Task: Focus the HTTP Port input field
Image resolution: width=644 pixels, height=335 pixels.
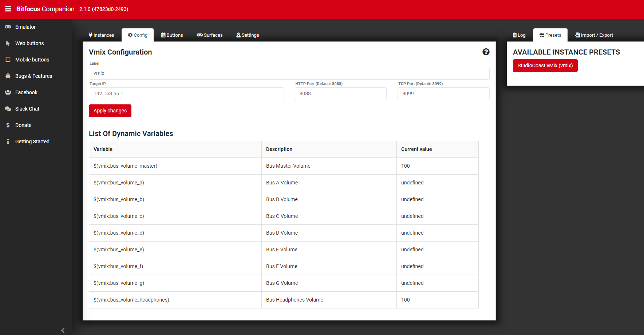Action: [341, 94]
